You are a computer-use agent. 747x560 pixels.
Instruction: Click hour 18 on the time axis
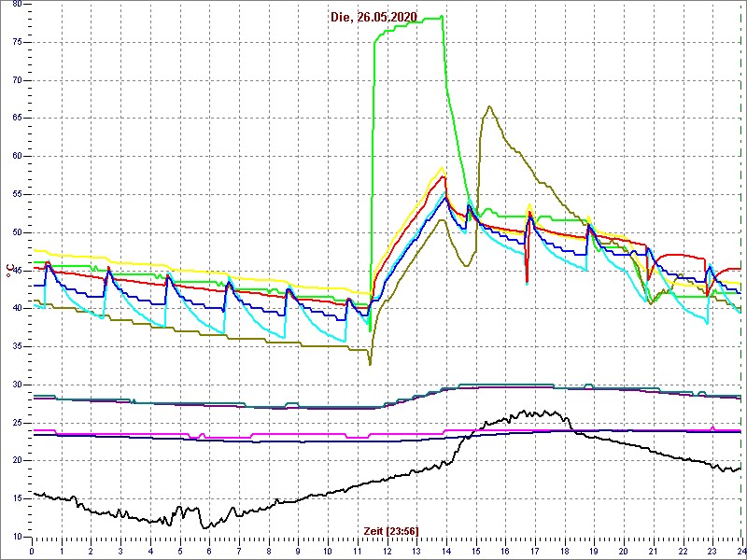(x=565, y=551)
